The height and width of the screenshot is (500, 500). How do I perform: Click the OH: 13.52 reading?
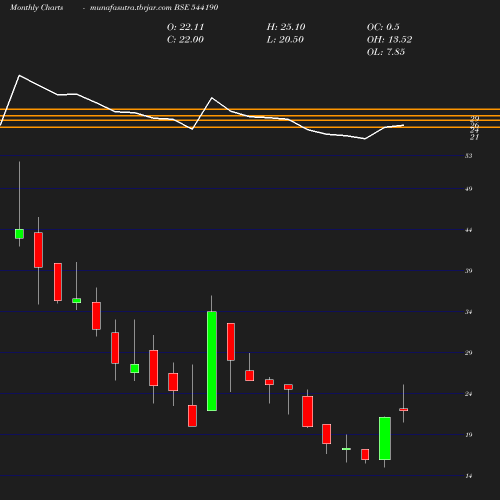(x=390, y=40)
